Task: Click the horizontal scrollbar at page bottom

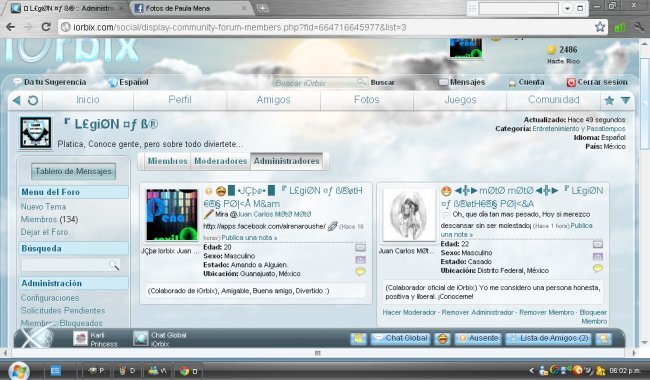Action: (x=318, y=353)
